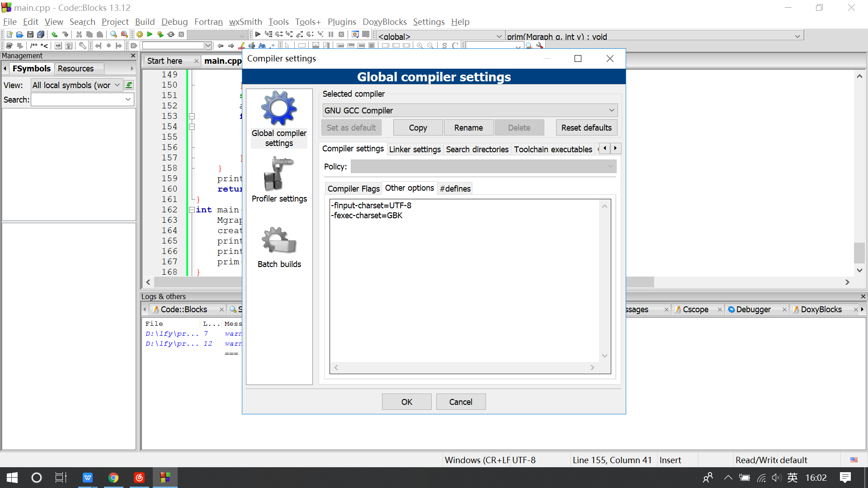868x488 pixels.
Task: Toggle fold marker at line 153
Action: pos(192,116)
